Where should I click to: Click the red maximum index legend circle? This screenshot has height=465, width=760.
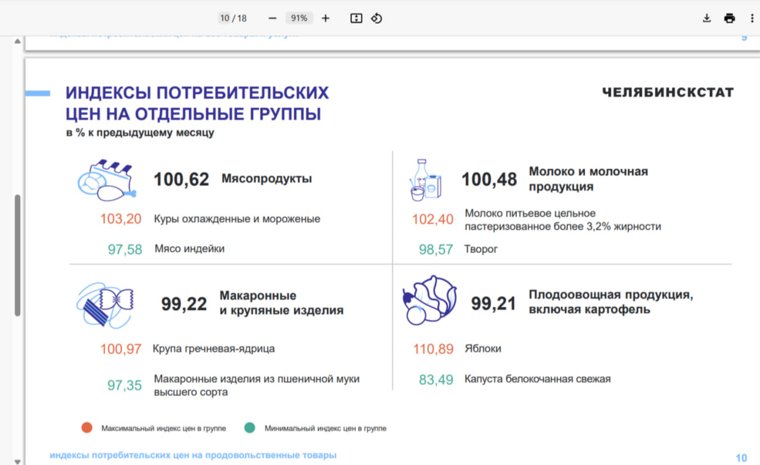(87, 427)
